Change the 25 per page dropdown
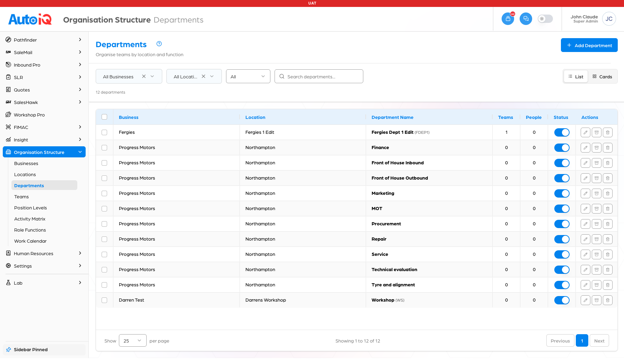The image size is (624, 364). 132,340
